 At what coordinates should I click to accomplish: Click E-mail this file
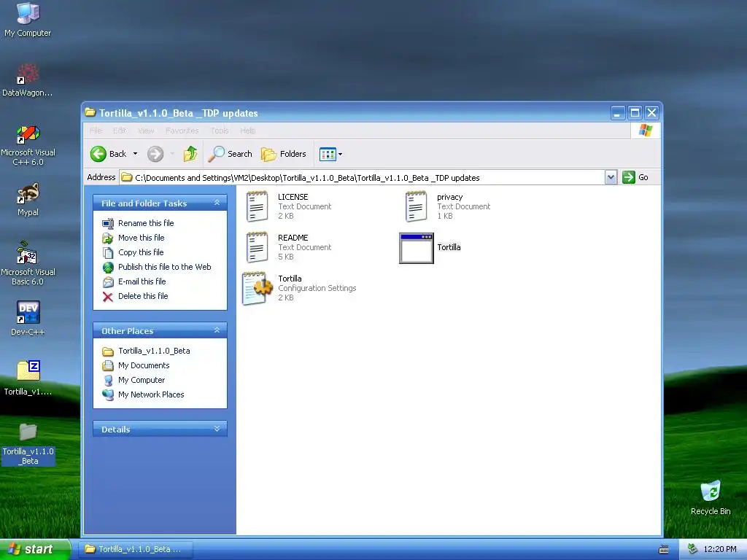click(142, 281)
